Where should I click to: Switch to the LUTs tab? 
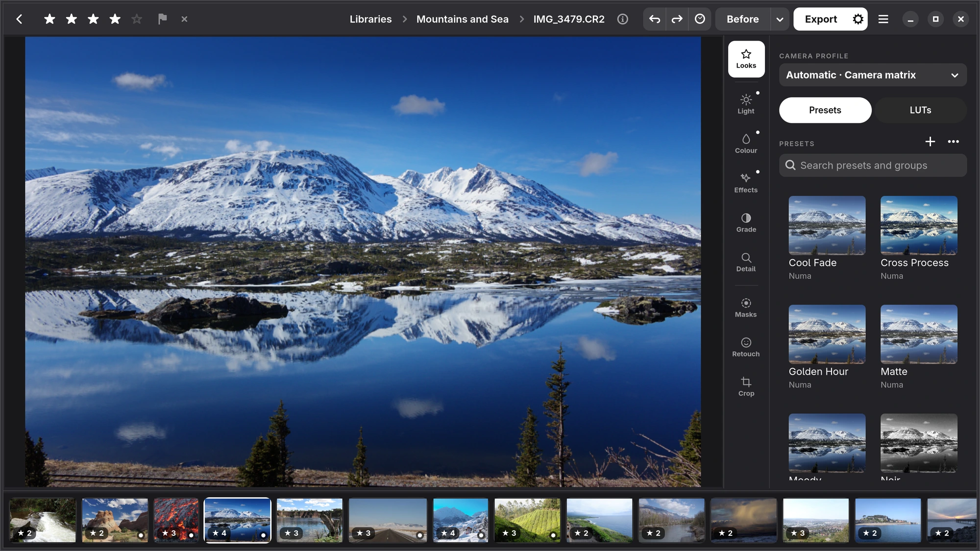coord(920,110)
